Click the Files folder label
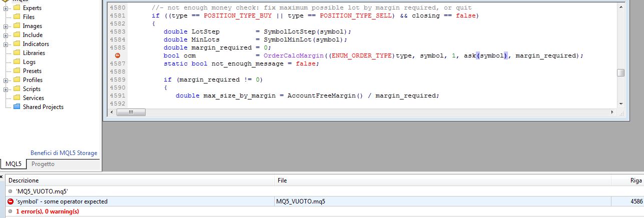Viewport: 644px width, 218px height. coord(29,17)
